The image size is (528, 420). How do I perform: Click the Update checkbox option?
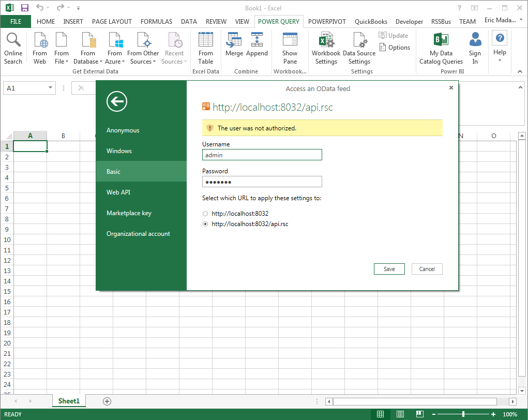coord(394,35)
